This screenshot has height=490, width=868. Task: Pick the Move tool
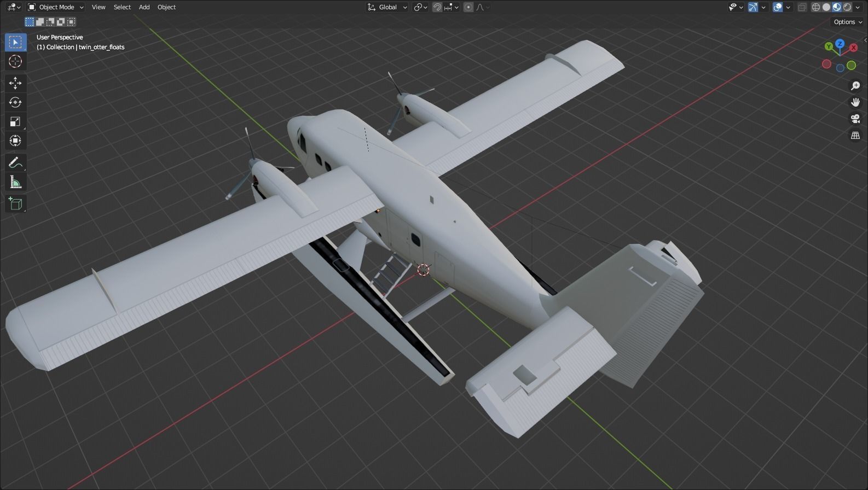point(15,83)
